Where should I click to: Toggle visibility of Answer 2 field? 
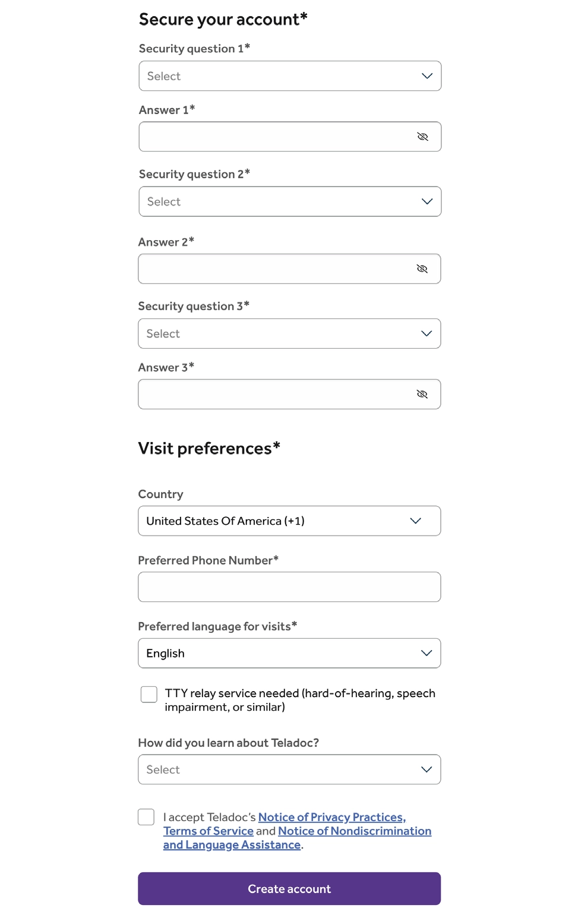click(422, 269)
